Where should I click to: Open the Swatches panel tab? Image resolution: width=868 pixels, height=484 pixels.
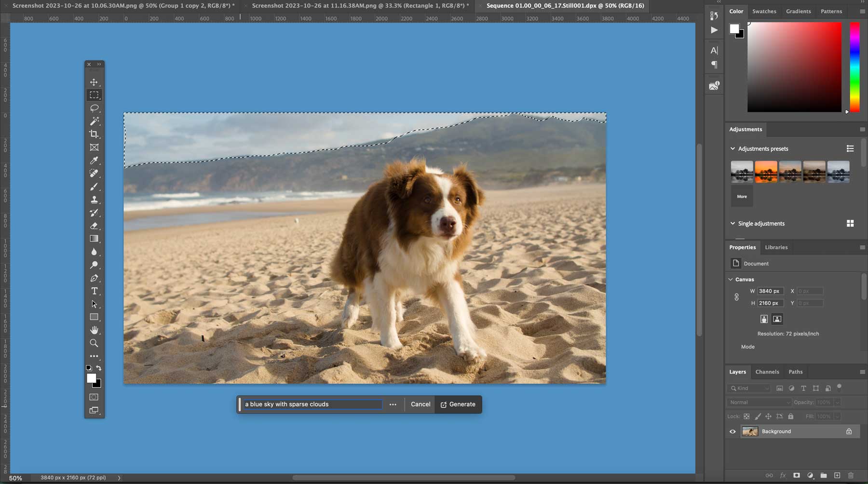coord(765,11)
